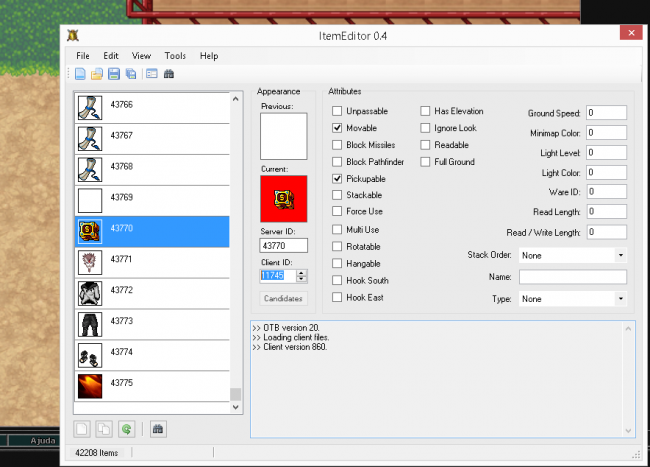Enable the Force Use checkbox

click(337, 211)
